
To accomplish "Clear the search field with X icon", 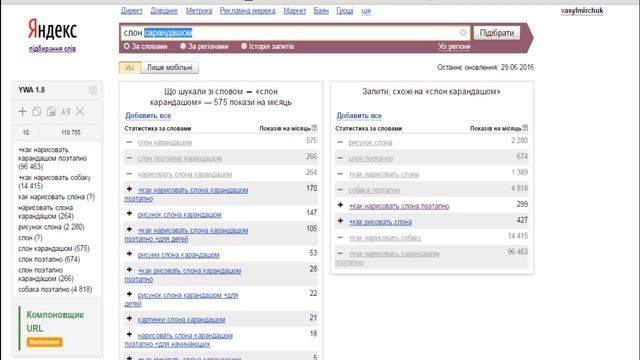I will tap(463, 33).
